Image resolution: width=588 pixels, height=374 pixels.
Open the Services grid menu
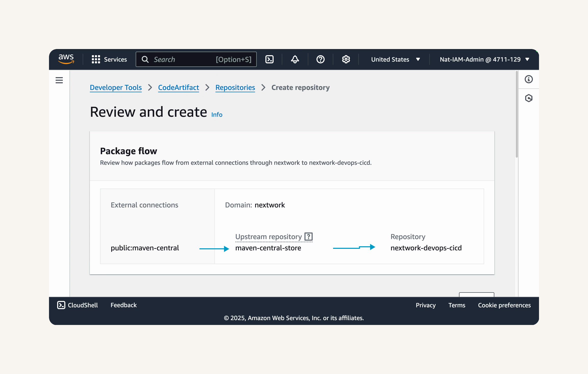tap(109, 59)
